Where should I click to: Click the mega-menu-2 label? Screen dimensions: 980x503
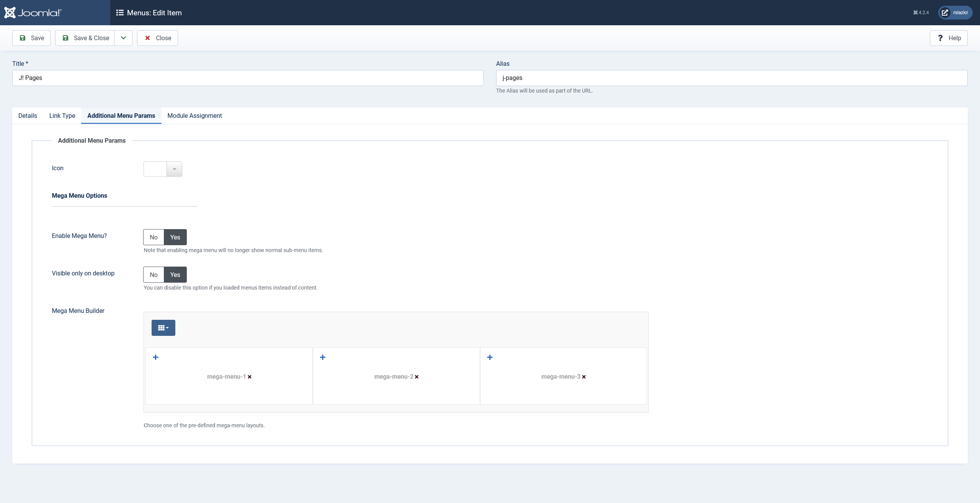pyautogui.click(x=394, y=377)
